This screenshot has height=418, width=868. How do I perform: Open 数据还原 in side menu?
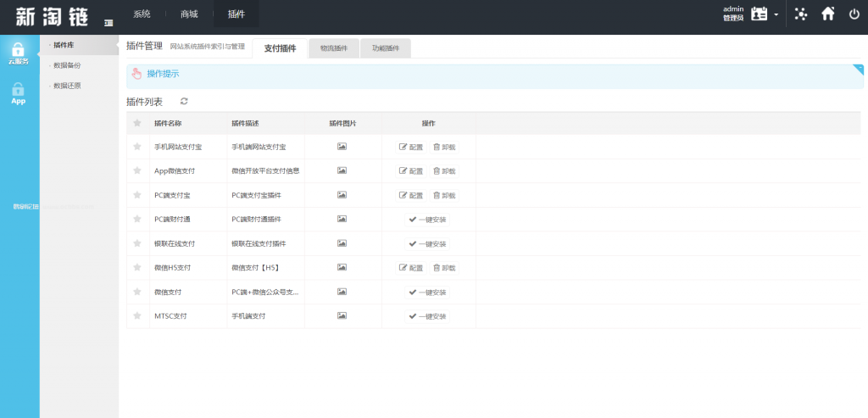(67, 86)
